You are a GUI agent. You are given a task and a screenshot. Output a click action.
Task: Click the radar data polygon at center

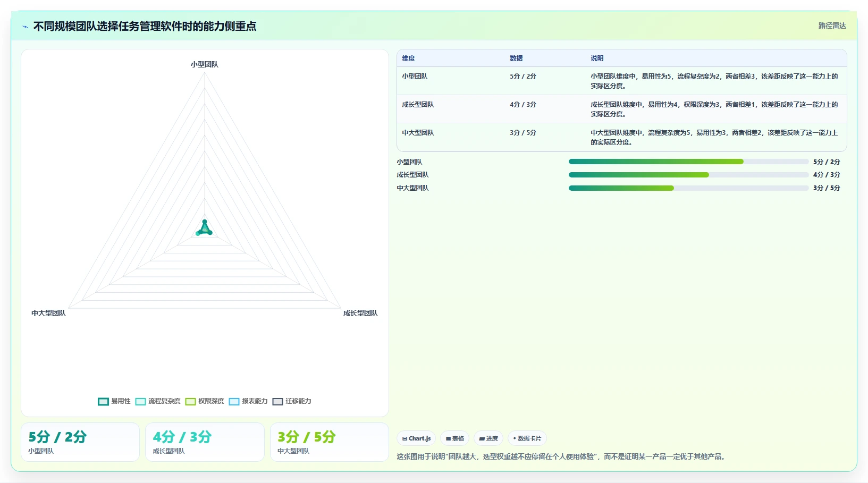click(x=205, y=228)
